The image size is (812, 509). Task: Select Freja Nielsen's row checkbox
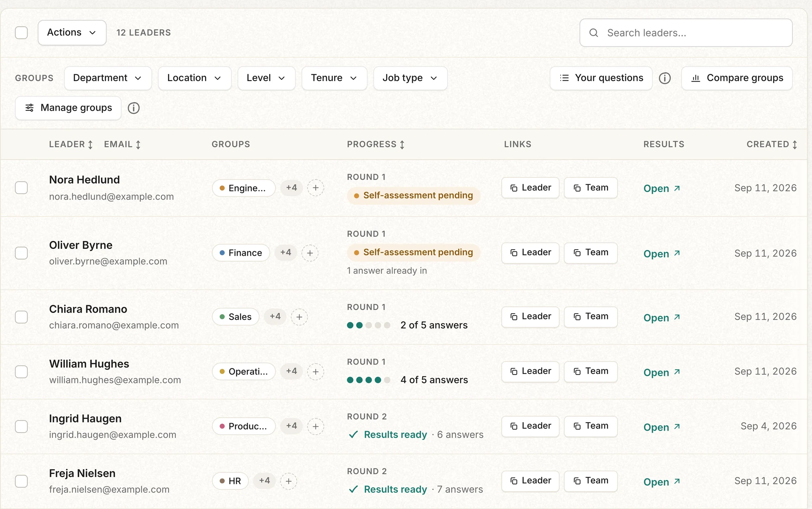[21, 481]
